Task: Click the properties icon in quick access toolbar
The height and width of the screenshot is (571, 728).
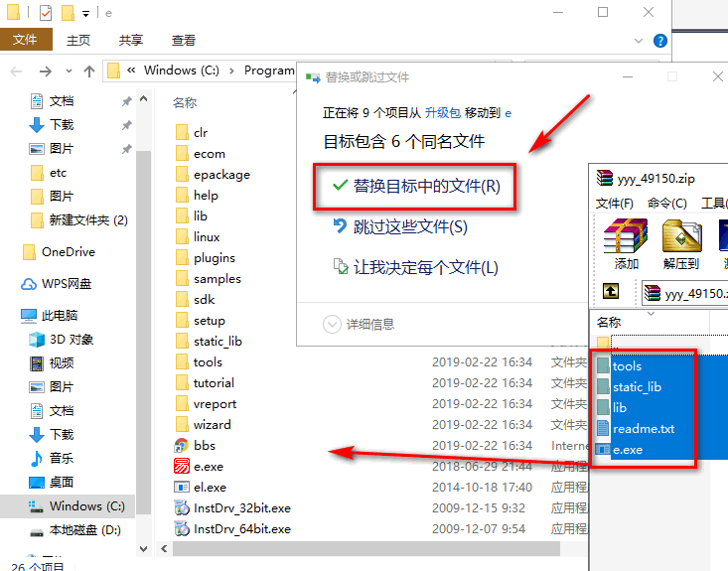Action: click(46, 13)
